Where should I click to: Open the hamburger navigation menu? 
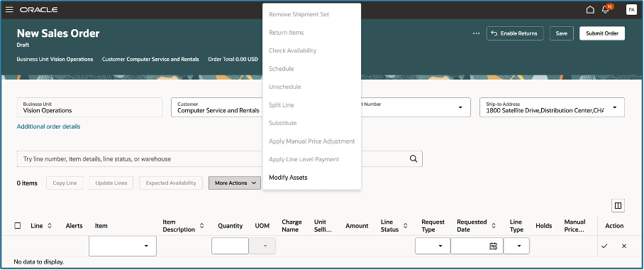9,9
